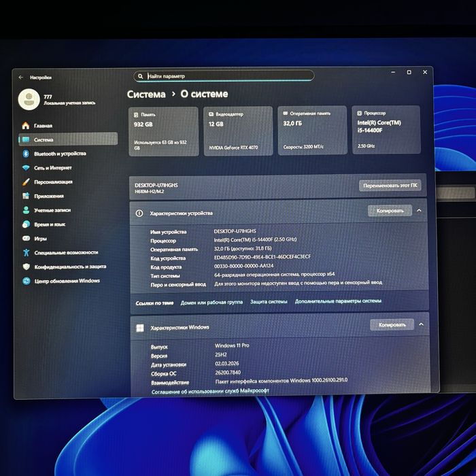
Task: Open Соглашение об использовании служб Майкрософт
Action: [210, 391]
